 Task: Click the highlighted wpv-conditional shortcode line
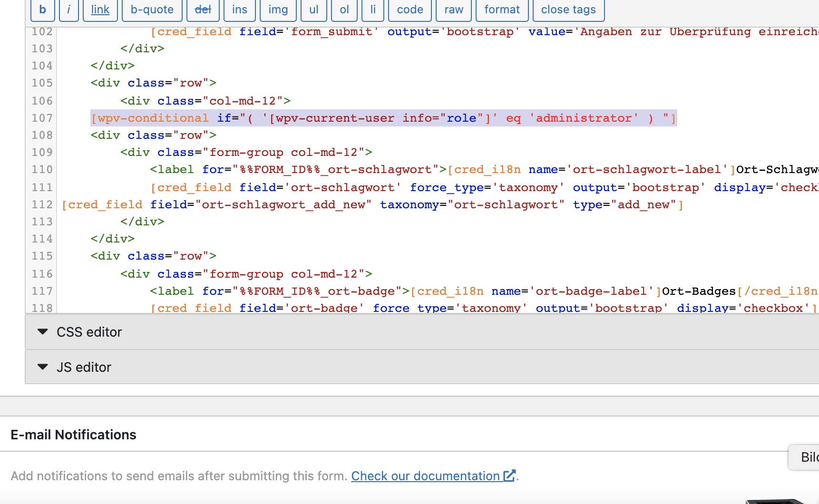(x=383, y=118)
